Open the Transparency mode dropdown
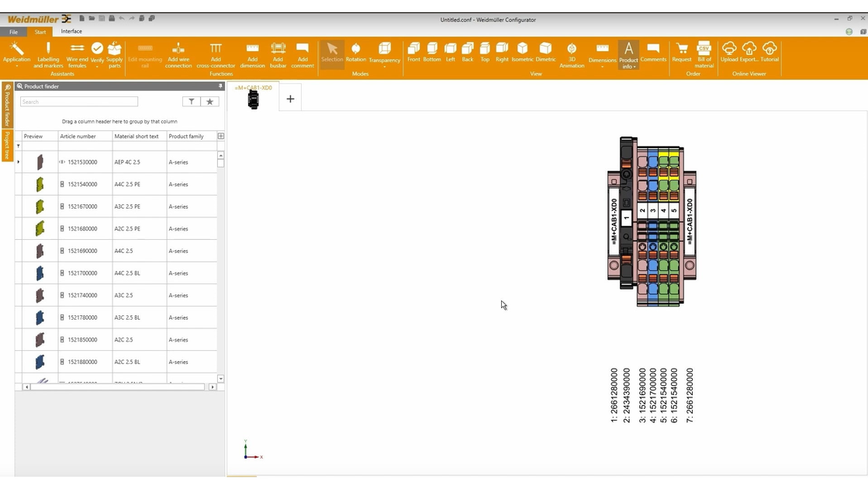The image size is (868, 489). [x=384, y=54]
